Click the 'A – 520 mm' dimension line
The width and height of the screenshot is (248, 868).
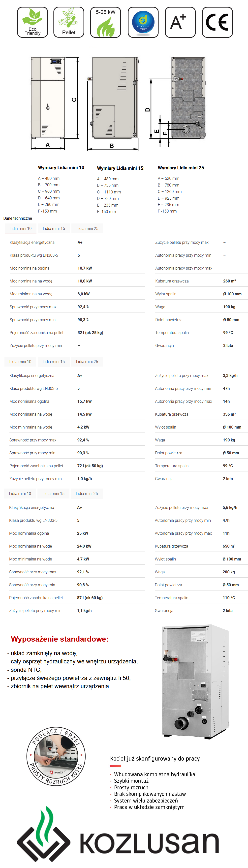tap(168, 178)
